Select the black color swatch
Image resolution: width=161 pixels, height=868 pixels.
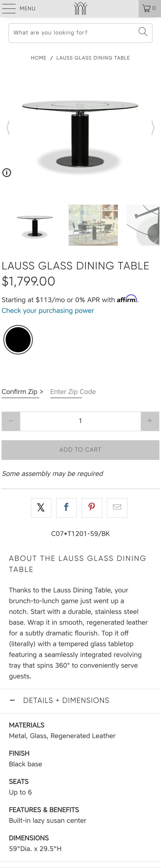click(18, 340)
